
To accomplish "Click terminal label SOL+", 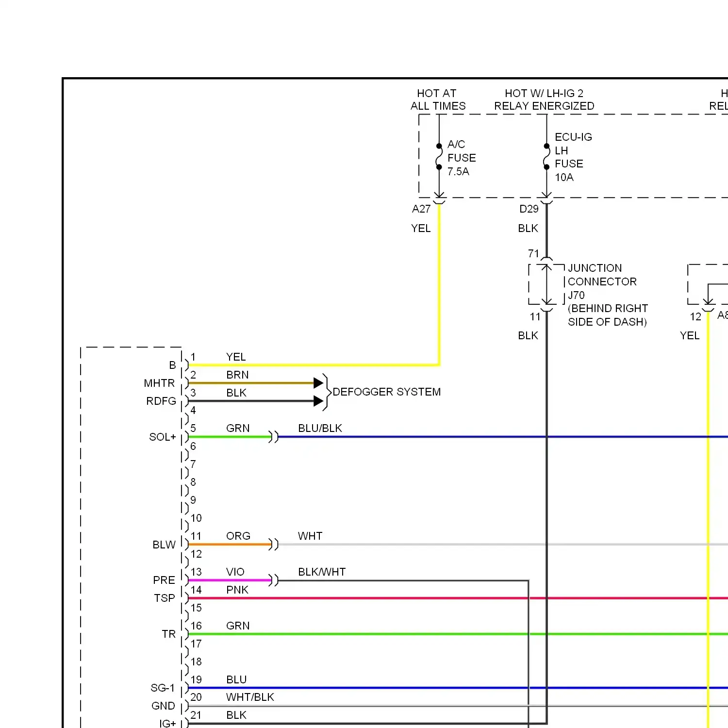I will [163, 437].
